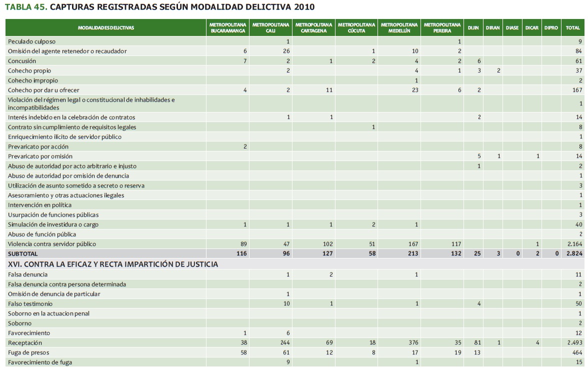Select the 'Fuga de presos' row label
The width and height of the screenshot is (588, 369).
[x=28, y=352]
